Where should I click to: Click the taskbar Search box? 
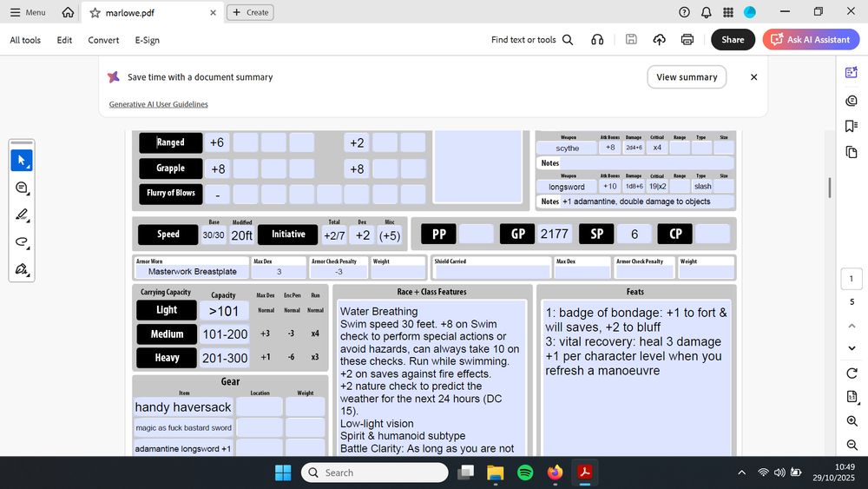coord(375,472)
